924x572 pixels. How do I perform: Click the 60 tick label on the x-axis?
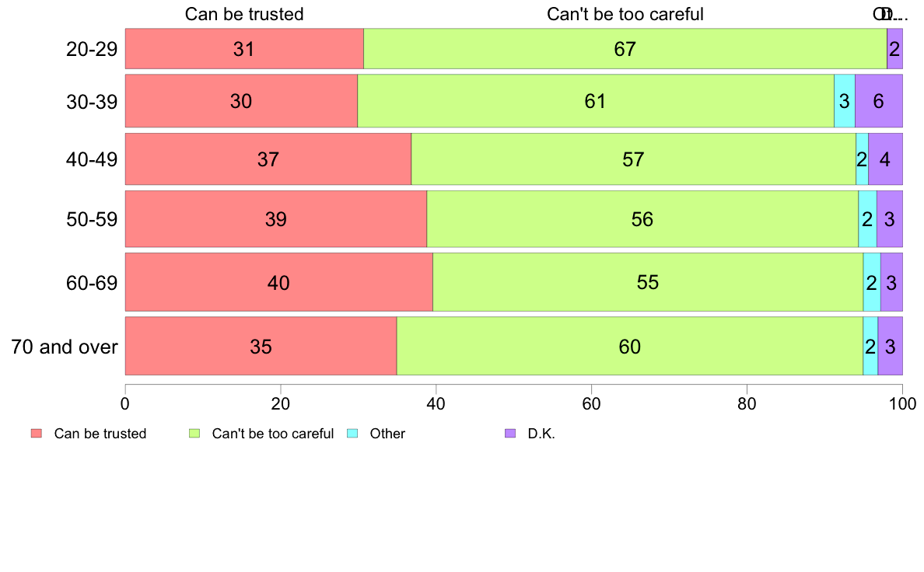pos(591,403)
